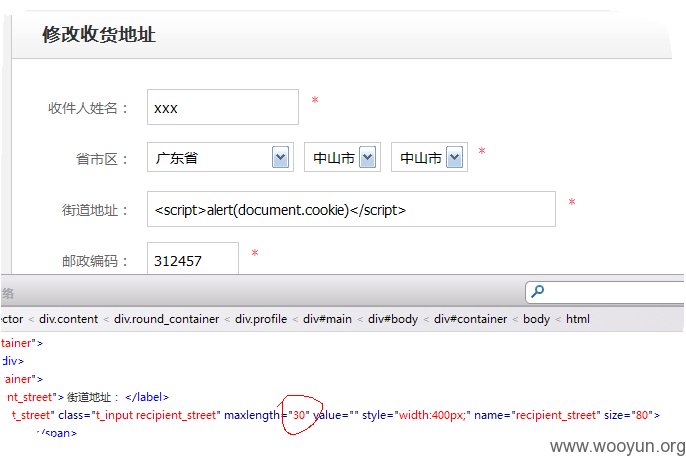Click the maxlength attribute value "30"
686x456 pixels.
coord(299,415)
